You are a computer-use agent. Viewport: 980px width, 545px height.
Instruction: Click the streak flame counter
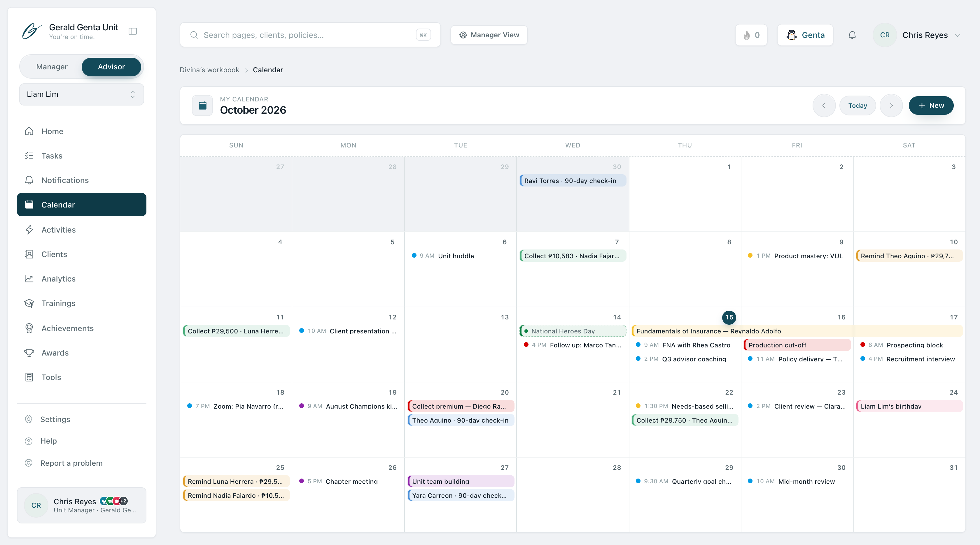pos(751,35)
